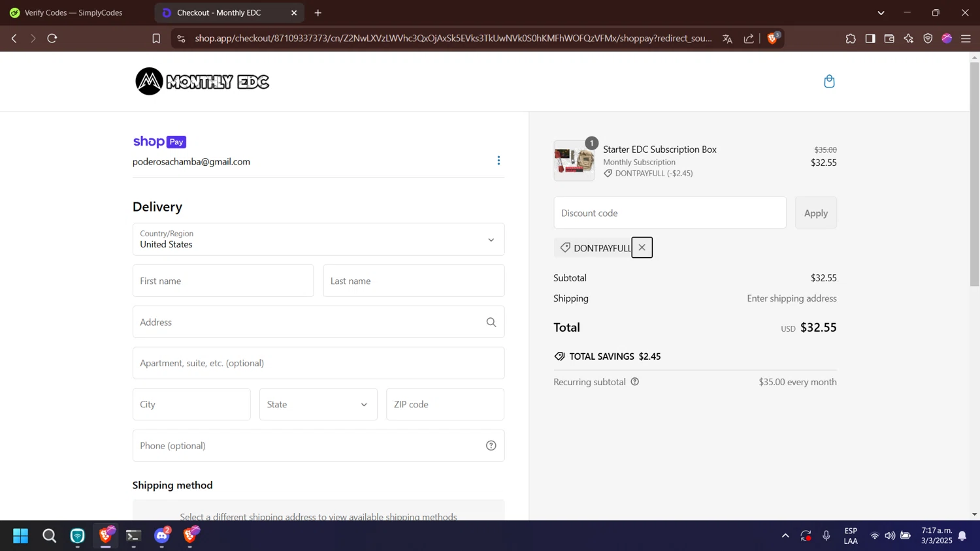Click the Shop Pay logo
980x551 pixels.
[159, 142]
